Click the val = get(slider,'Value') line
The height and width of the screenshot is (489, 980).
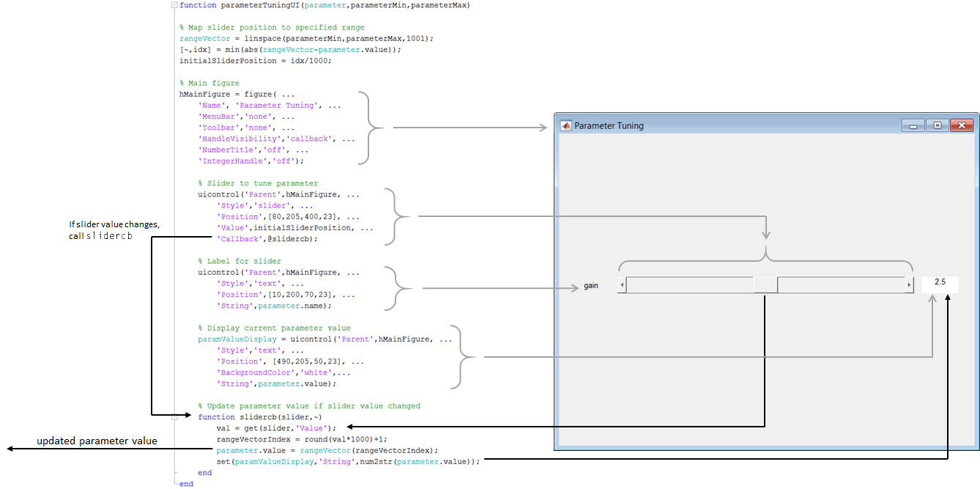pyautogui.click(x=276, y=428)
